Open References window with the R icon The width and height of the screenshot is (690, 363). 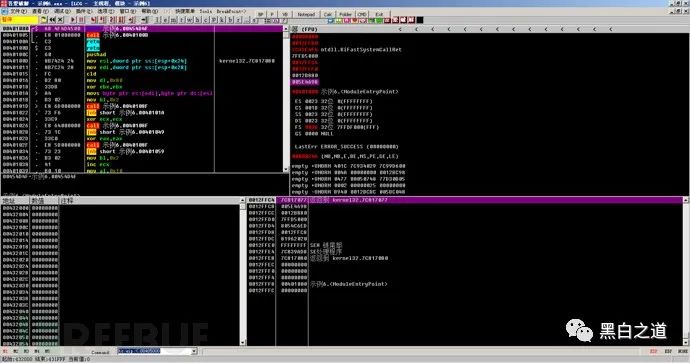pos(238,20)
